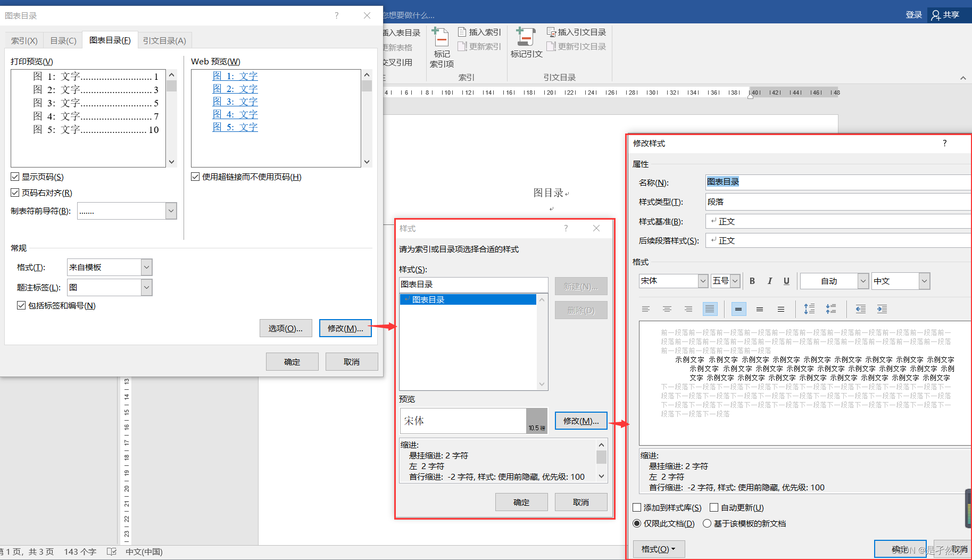
Task: Check 添加到样式库 checkbox
Action: pos(637,507)
